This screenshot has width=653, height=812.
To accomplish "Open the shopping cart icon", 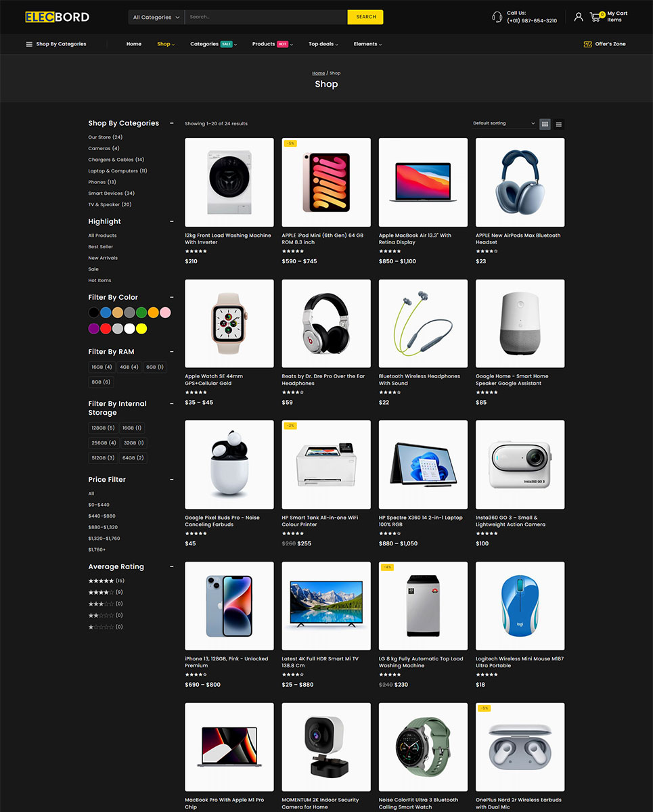I will pyautogui.click(x=596, y=16).
